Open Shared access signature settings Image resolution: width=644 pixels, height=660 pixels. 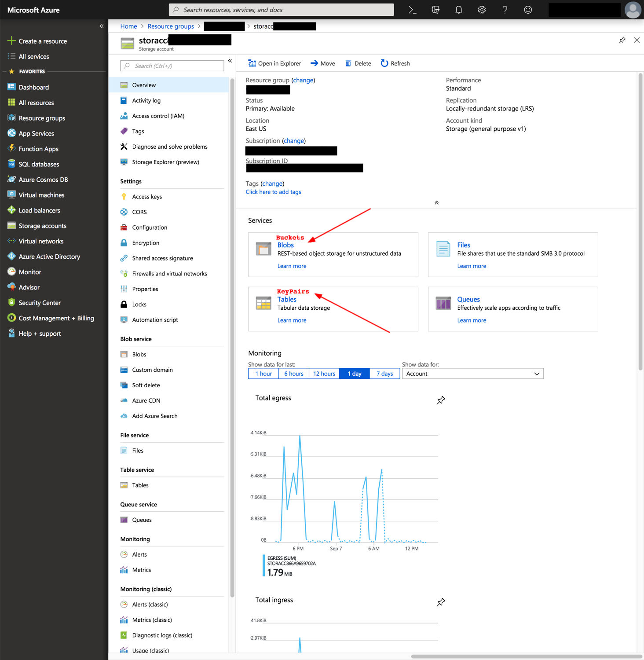[x=162, y=258]
